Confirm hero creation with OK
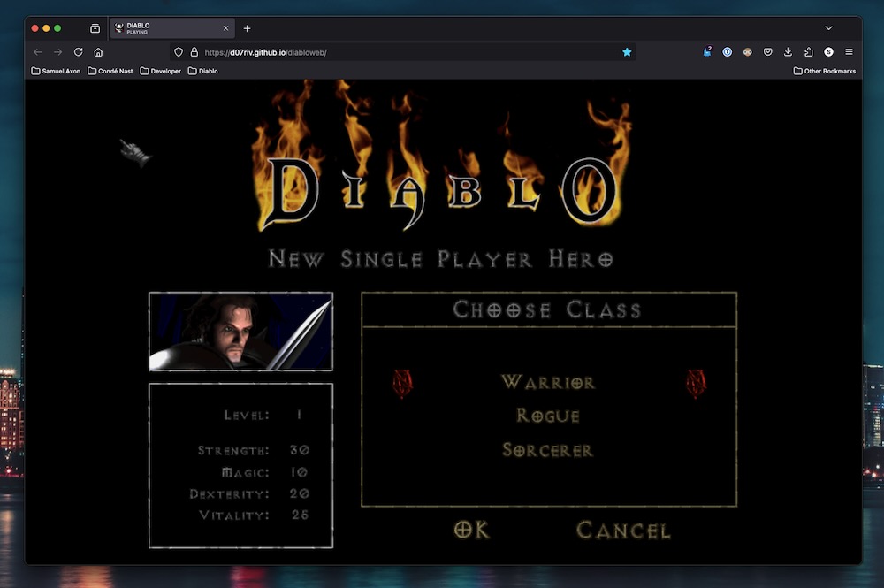 [x=472, y=529]
